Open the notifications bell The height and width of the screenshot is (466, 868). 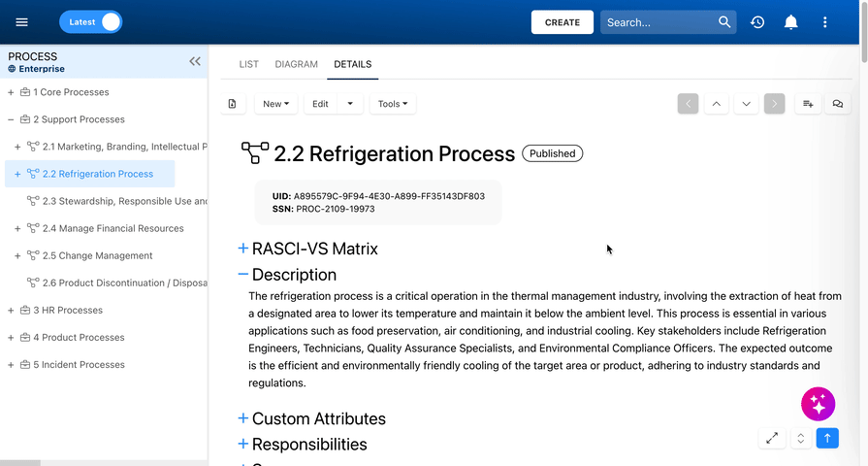coord(791,22)
